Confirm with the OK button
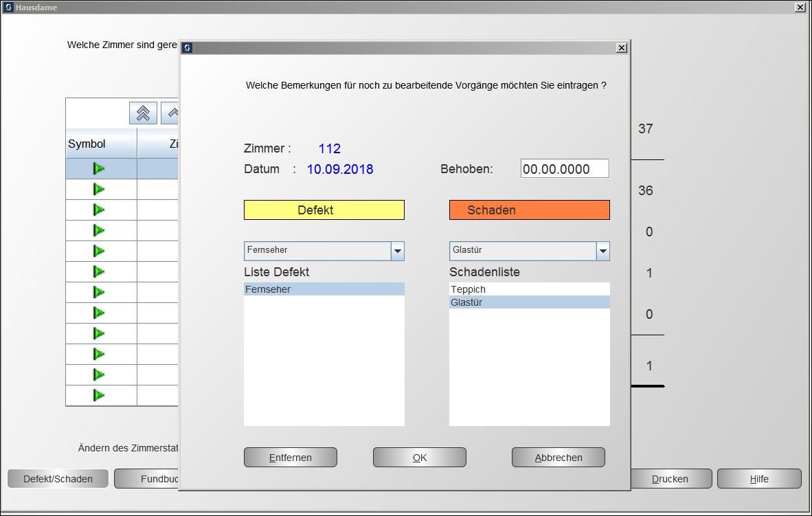Image resolution: width=812 pixels, height=516 pixels. pos(419,458)
